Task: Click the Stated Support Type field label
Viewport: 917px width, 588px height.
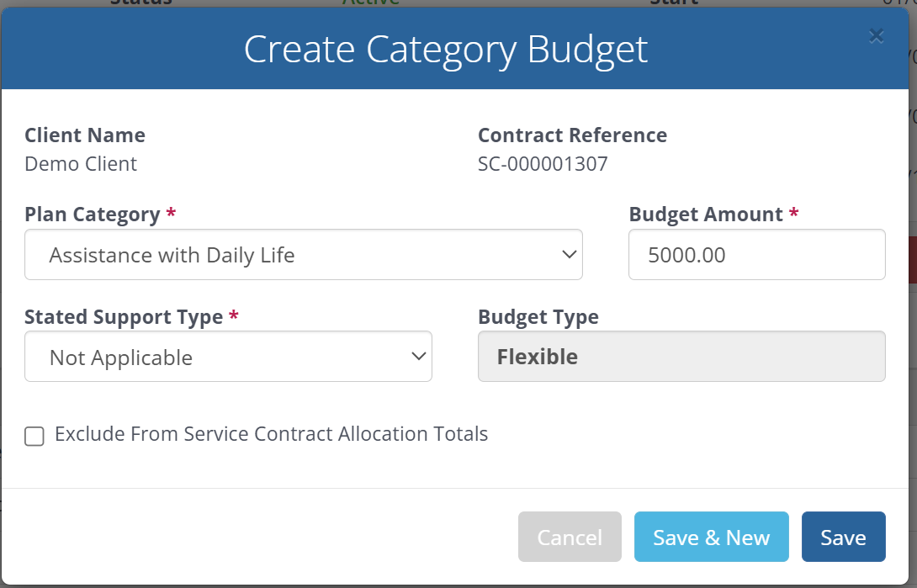Action: (124, 316)
